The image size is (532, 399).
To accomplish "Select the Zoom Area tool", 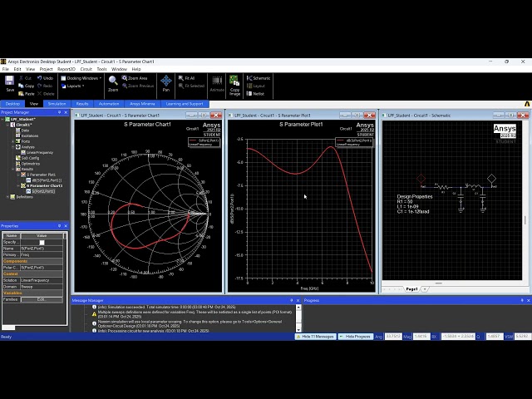I will [x=135, y=78].
